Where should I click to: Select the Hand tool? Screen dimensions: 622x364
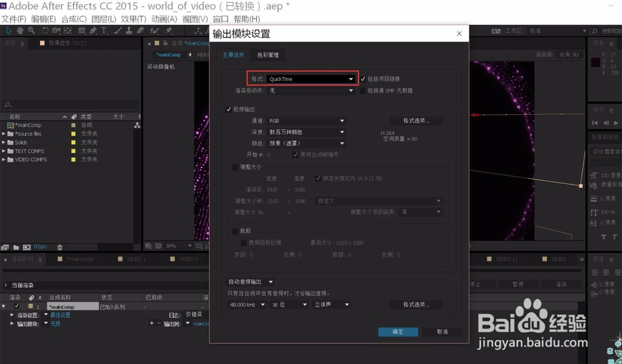(20, 30)
